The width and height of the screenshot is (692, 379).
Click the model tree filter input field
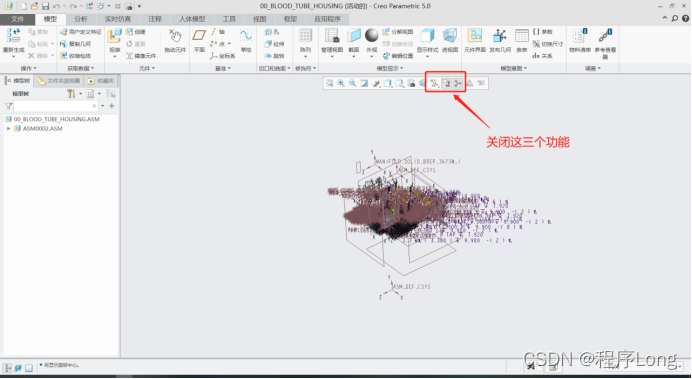(56, 106)
